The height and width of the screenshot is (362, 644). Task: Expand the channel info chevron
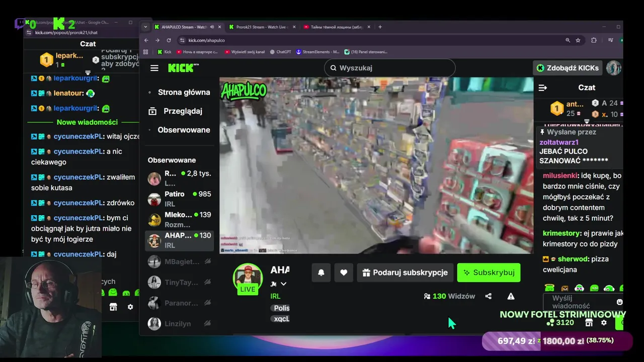pyautogui.click(x=284, y=284)
